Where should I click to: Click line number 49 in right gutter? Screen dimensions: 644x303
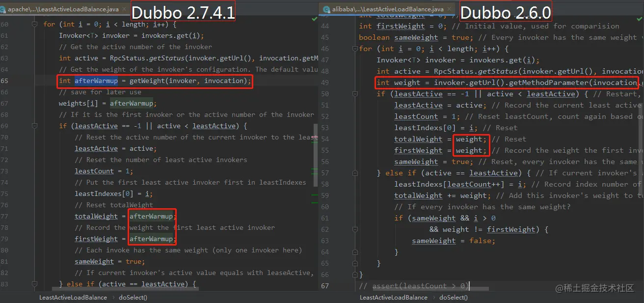click(x=324, y=83)
